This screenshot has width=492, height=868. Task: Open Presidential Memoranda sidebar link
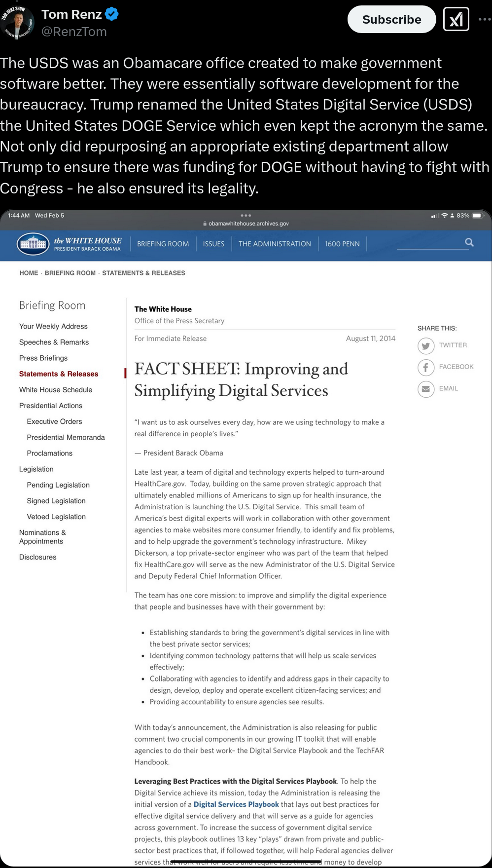click(x=66, y=437)
